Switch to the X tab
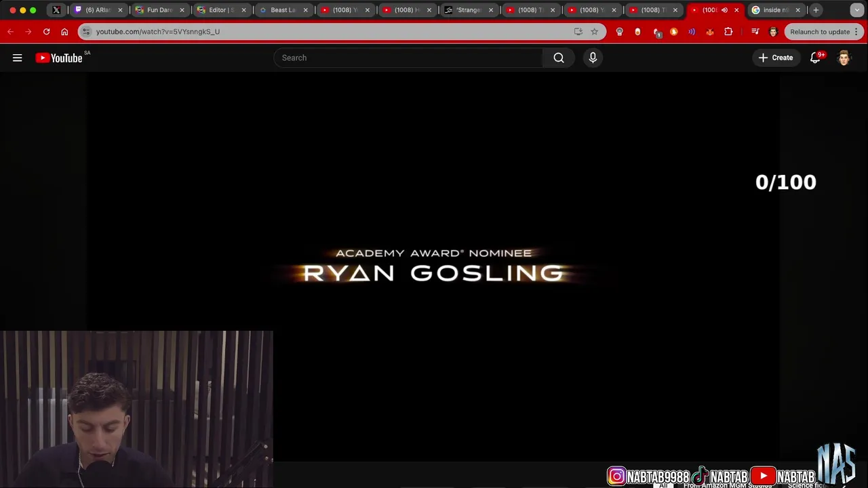 pos(56,10)
